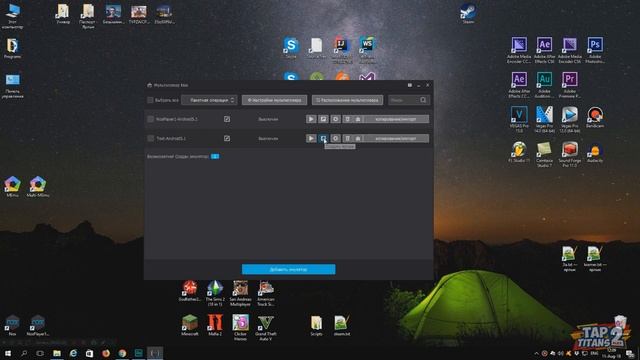Select the Sound Forge Pro desktop icon
The width and height of the screenshot is (640, 360).
[x=569, y=153]
